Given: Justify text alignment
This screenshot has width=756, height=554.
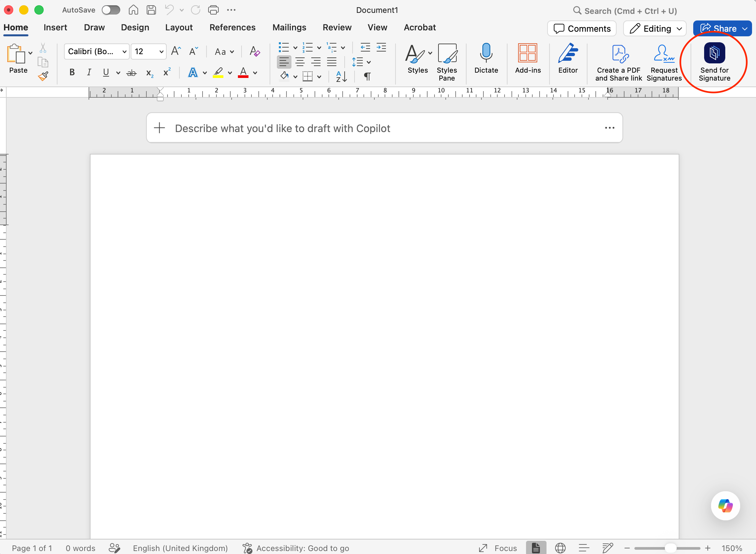Looking at the screenshot, I should [x=331, y=62].
